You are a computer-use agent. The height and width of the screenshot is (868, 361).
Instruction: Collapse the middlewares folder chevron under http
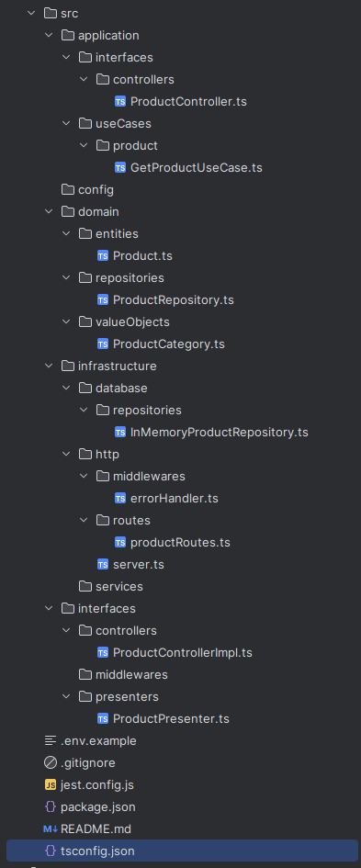85,476
